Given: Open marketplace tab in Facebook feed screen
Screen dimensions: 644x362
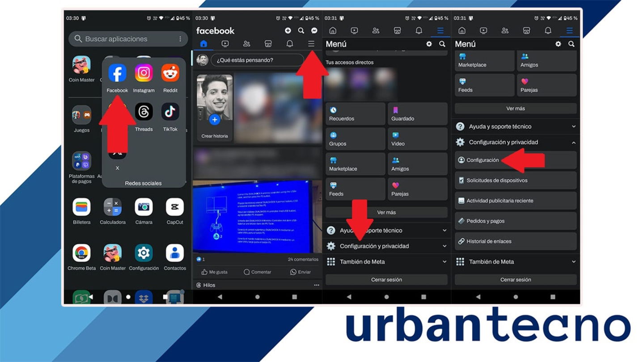Looking at the screenshot, I should point(268,44).
